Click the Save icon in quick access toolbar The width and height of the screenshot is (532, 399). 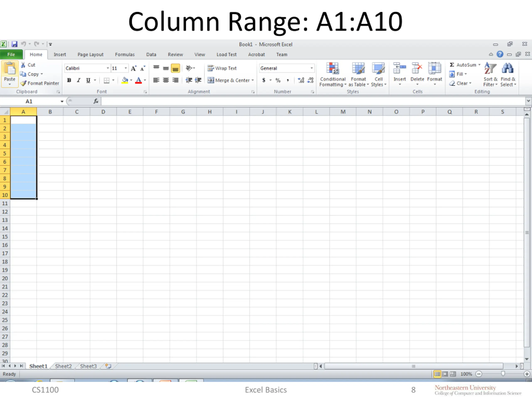tap(15, 44)
